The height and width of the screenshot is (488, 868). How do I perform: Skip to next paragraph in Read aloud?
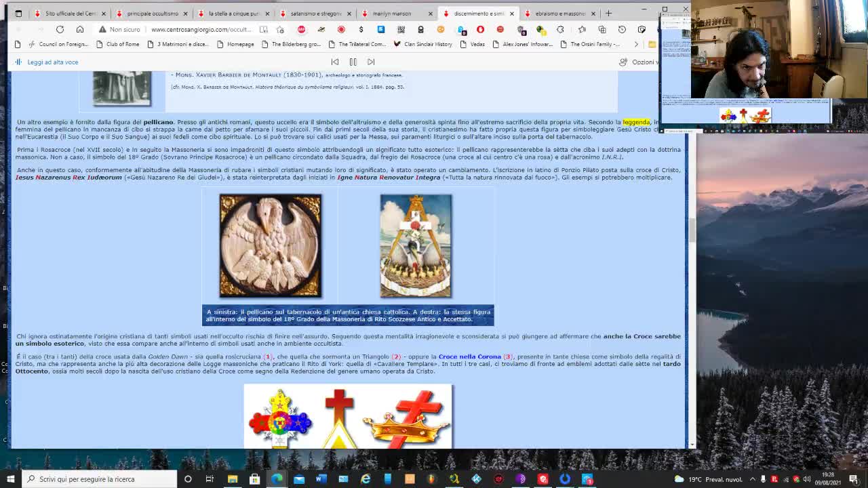click(371, 62)
